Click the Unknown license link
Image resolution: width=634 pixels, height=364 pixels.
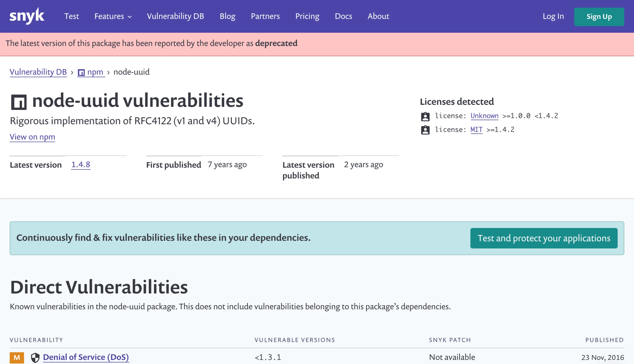pos(484,116)
